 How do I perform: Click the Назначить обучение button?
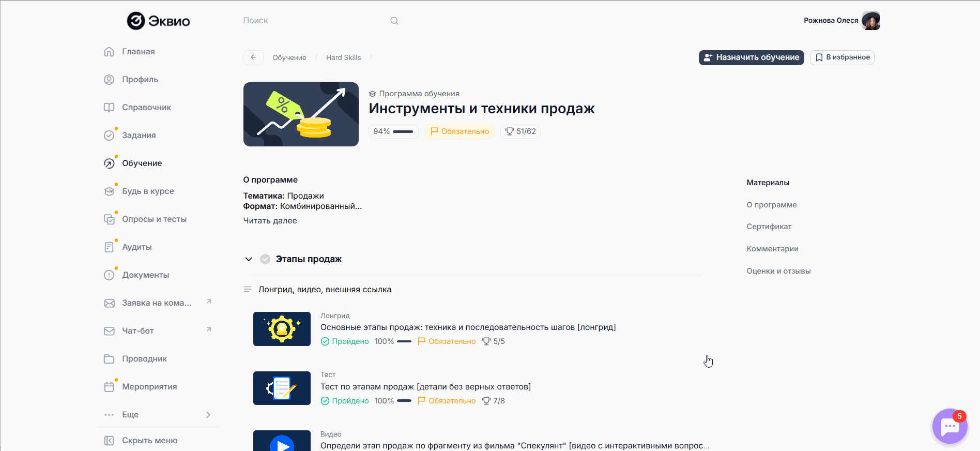752,57
